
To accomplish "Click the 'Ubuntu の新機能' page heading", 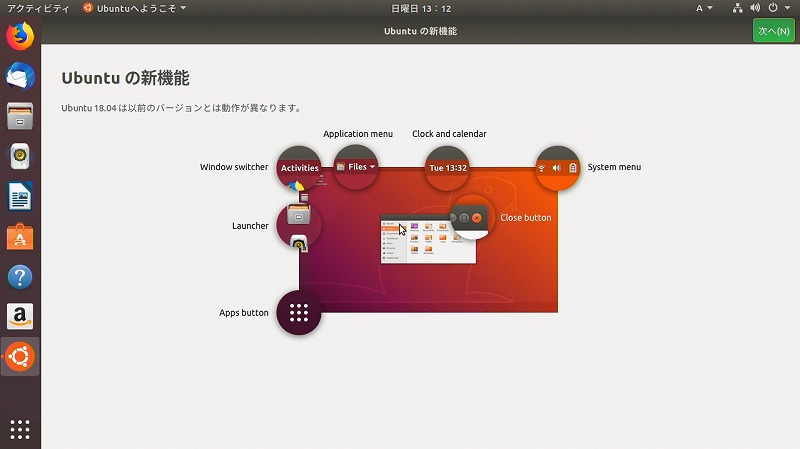I will point(125,78).
